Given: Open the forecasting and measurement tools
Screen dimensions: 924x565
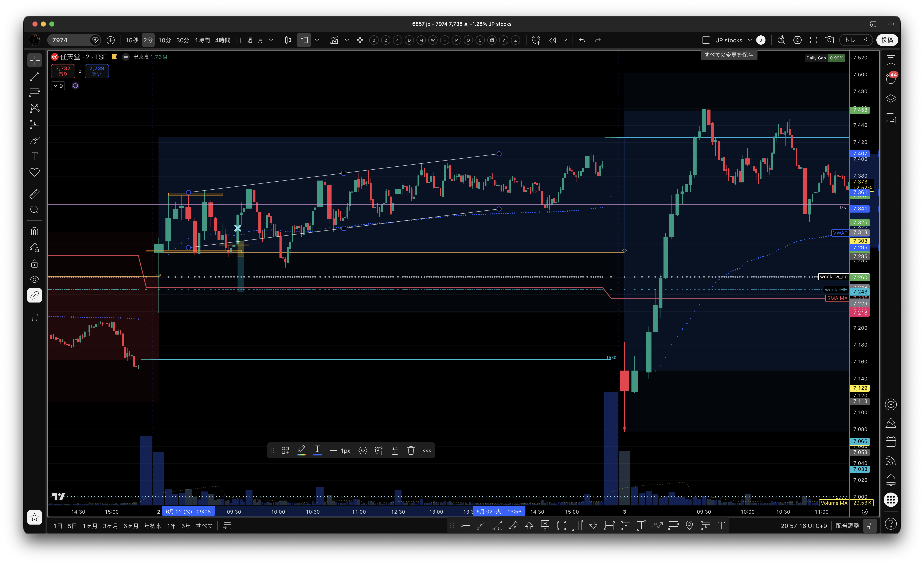Looking at the screenshot, I should click(35, 125).
